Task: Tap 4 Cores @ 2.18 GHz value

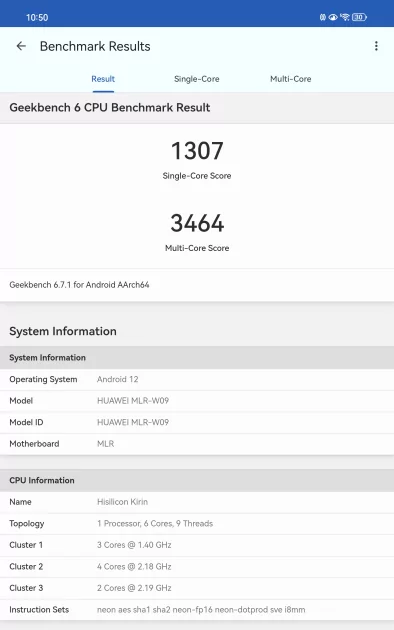Action: point(134,567)
